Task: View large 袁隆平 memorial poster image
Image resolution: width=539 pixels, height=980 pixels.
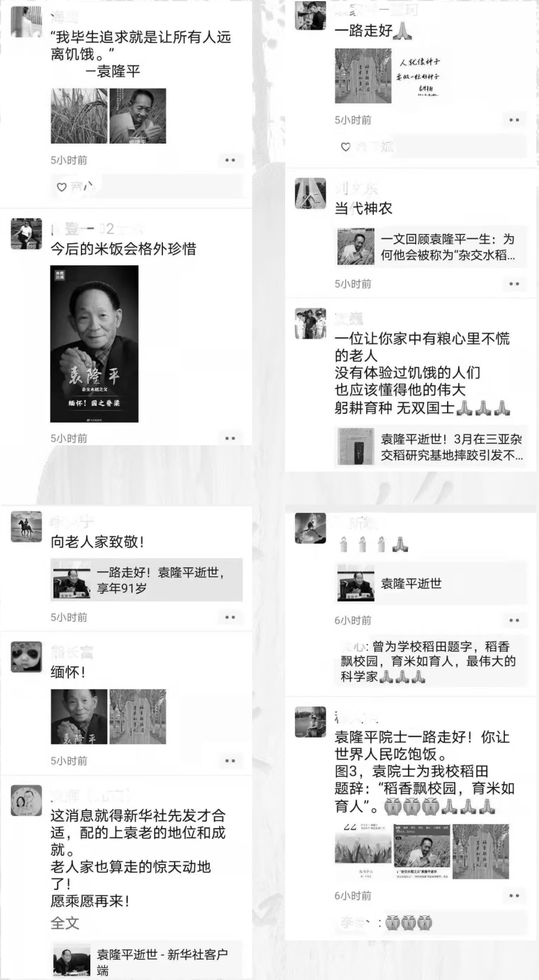Action: point(94,344)
